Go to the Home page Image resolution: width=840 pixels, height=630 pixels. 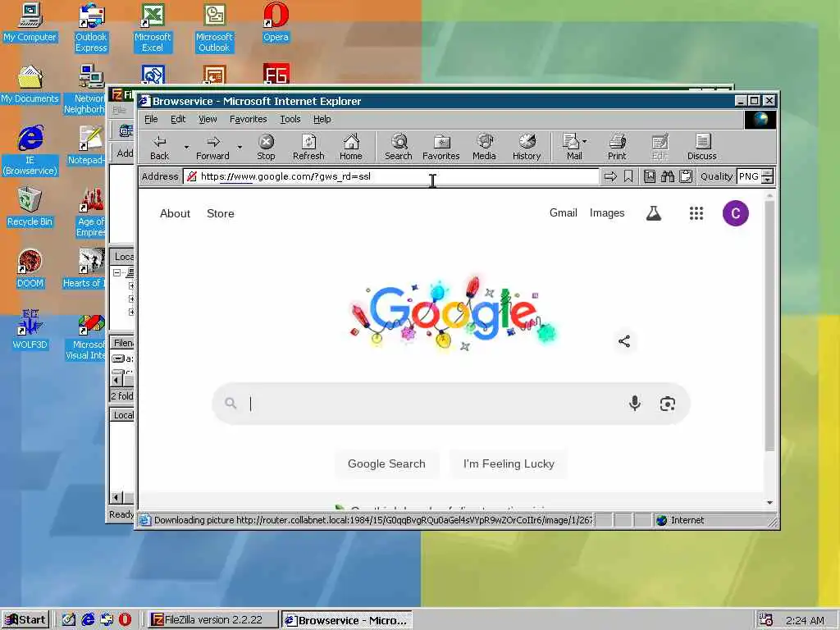[351, 147]
